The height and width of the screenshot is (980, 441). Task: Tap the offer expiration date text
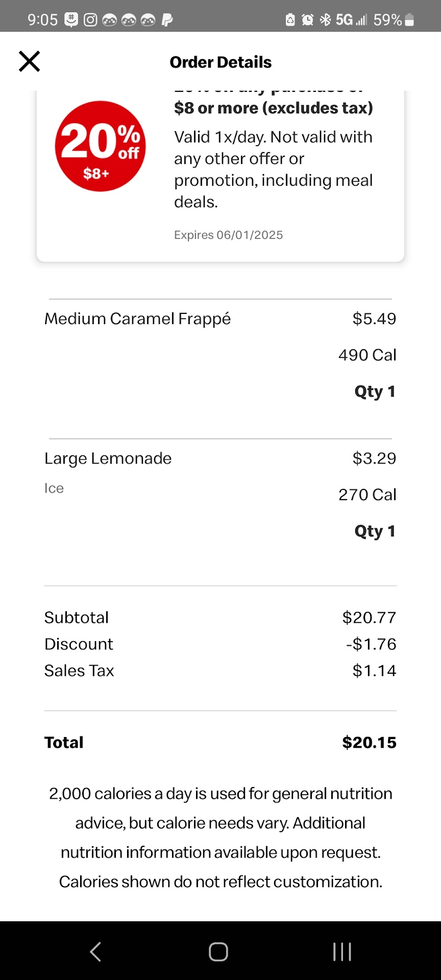(x=228, y=235)
